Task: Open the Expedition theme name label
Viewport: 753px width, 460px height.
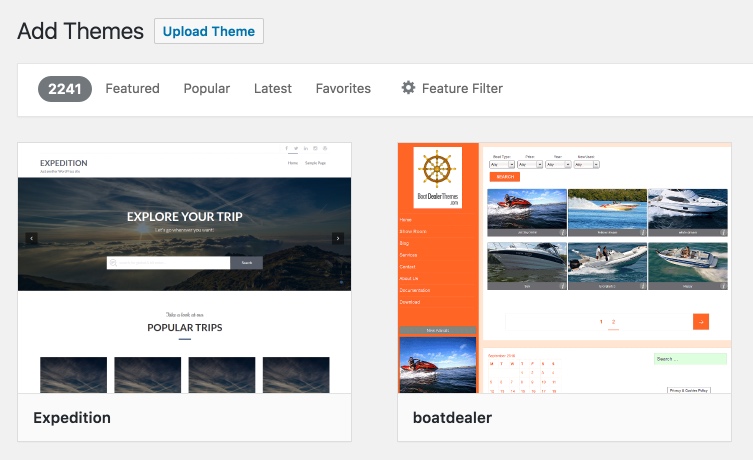Action: click(x=72, y=417)
